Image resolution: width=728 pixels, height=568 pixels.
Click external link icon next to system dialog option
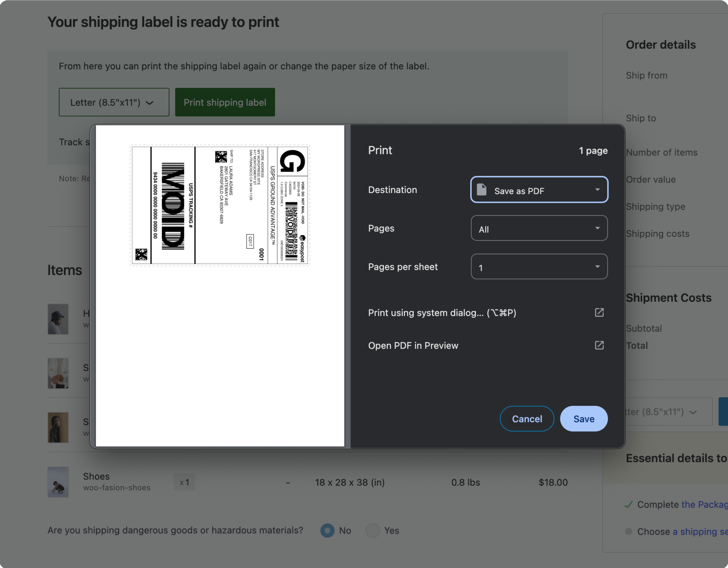point(599,313)
